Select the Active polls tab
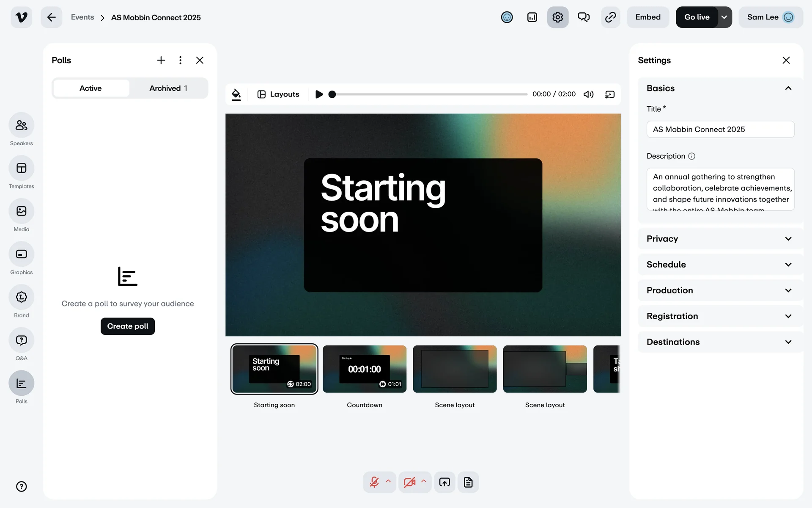This screenshot has height=508, width=812. pos(91,88)
